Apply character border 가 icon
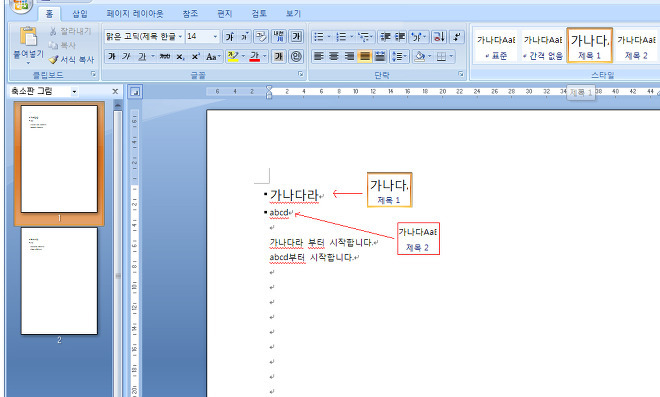660x397 pixels. [x=296, y=37]
